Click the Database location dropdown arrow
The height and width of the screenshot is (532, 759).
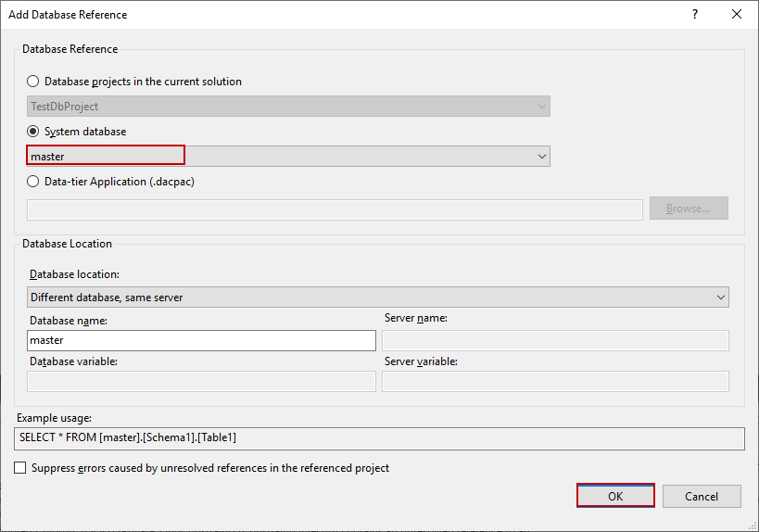pos(720,298)
